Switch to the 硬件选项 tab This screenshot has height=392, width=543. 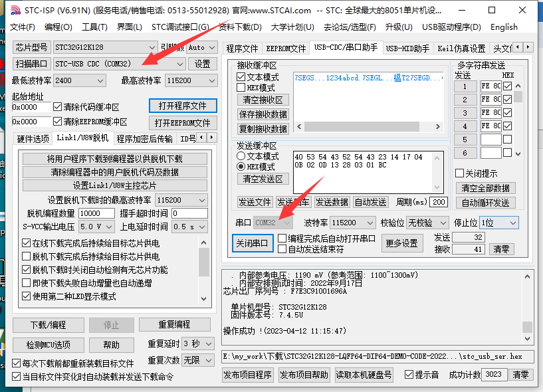tap(33, 139)
